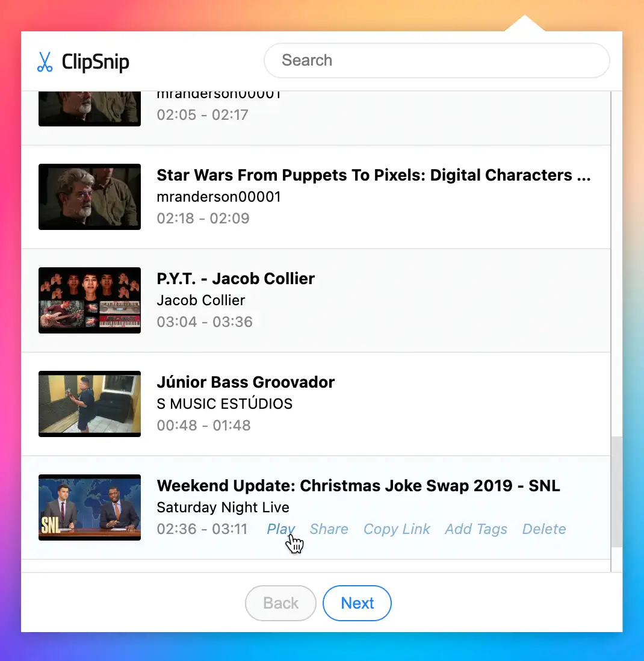Click the disabled Back button

tap(280, 603)
